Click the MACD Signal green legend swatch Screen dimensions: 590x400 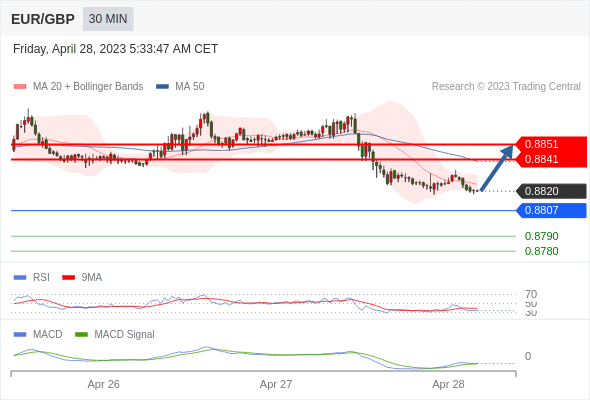coord(81,335)
